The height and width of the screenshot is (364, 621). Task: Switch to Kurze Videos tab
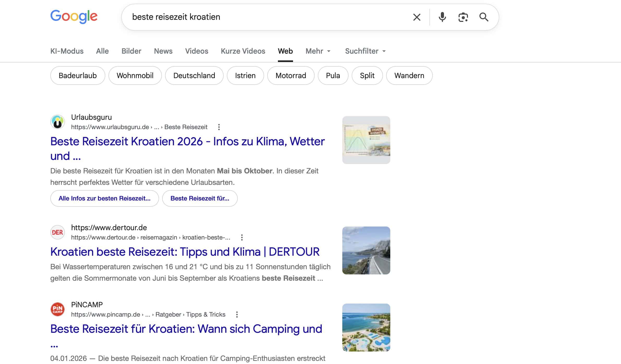(x=243, y=51)
